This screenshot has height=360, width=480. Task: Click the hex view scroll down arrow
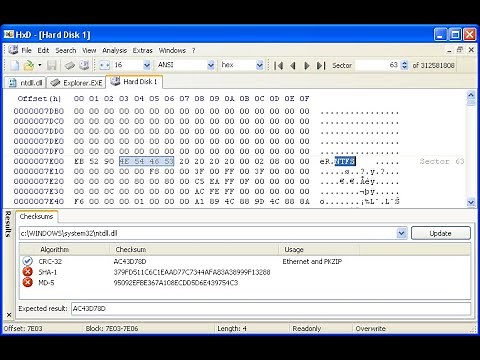tap(471, 202)
